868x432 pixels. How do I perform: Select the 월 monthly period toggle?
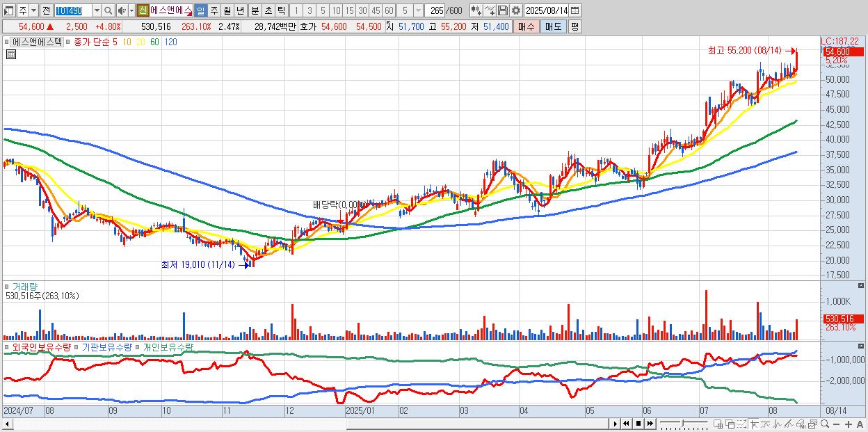coord(227,10)
